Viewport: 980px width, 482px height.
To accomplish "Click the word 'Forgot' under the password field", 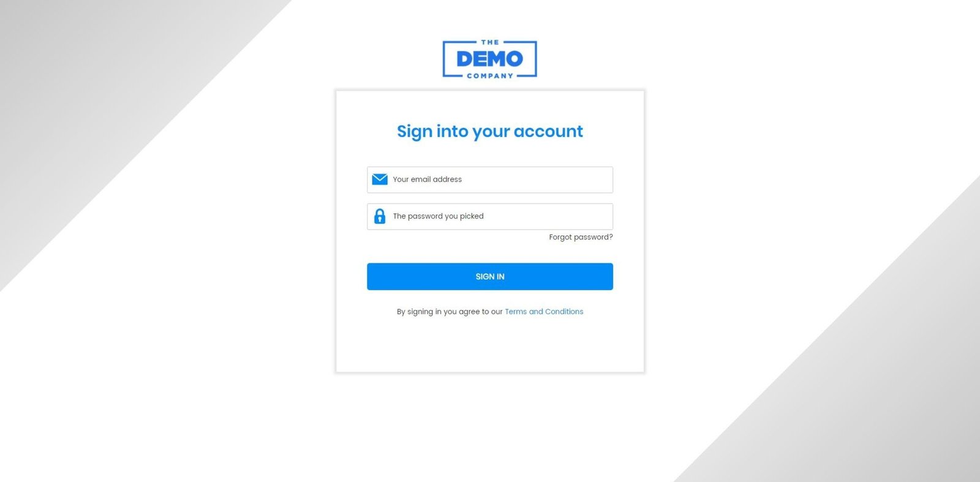I will point(560,237).
